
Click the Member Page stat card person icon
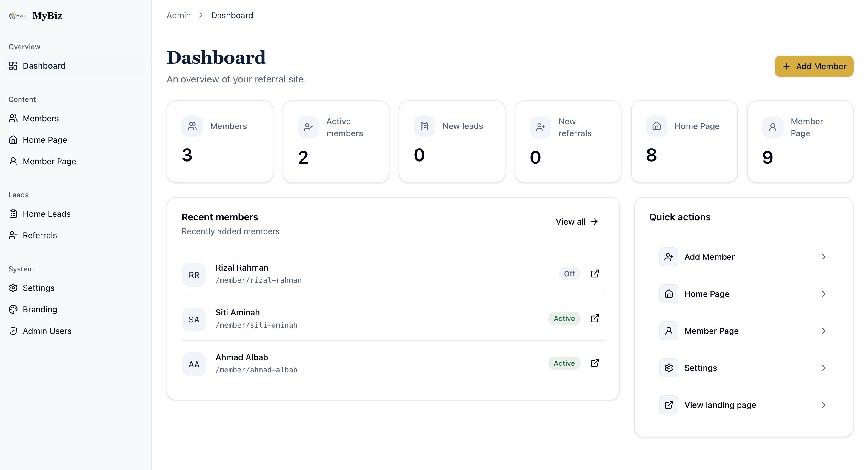coord(772,127)
